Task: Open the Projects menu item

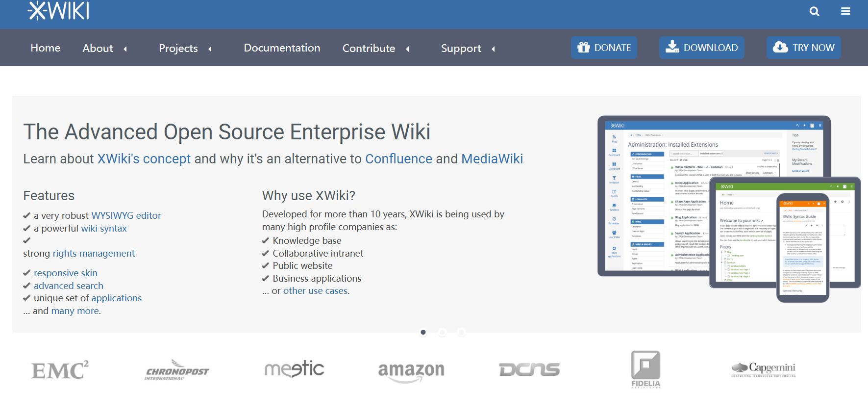Action: click(x=178, y=48)
